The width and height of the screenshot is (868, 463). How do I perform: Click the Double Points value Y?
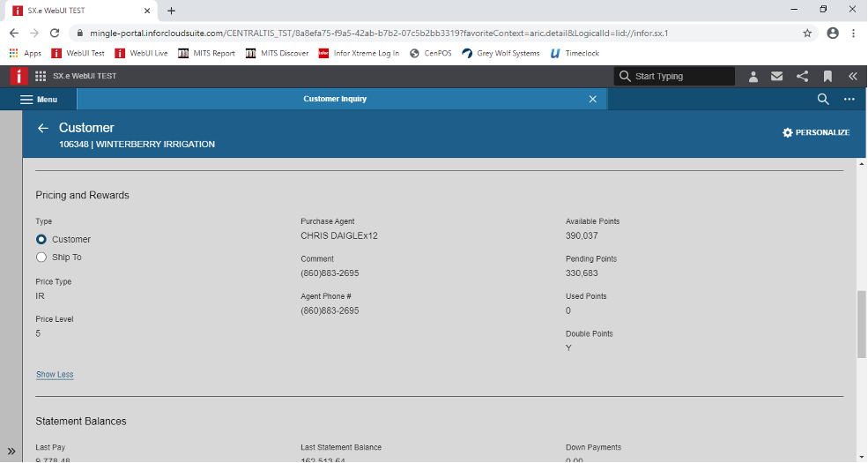click(x=568, y=347)
